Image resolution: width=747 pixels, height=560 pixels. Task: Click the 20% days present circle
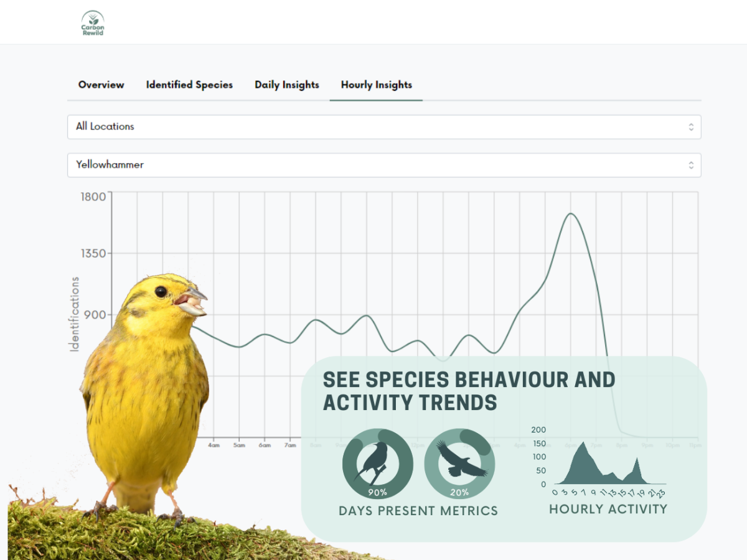(459, 492)
